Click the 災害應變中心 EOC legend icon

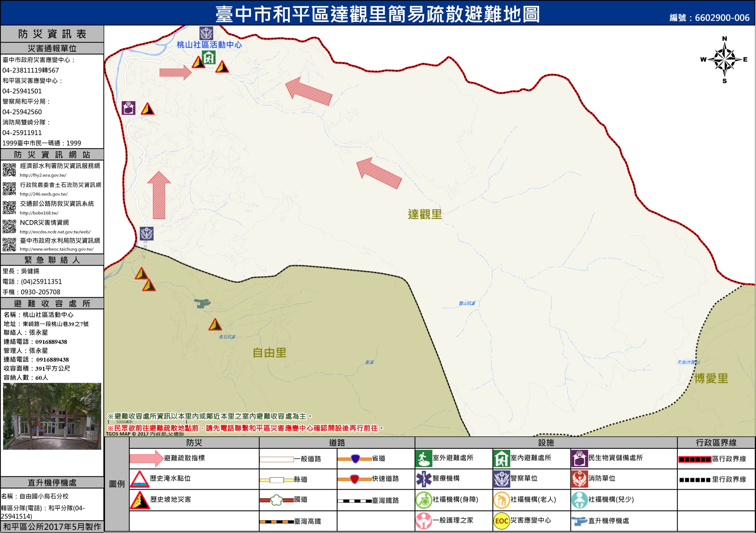(x=501, y=521)
